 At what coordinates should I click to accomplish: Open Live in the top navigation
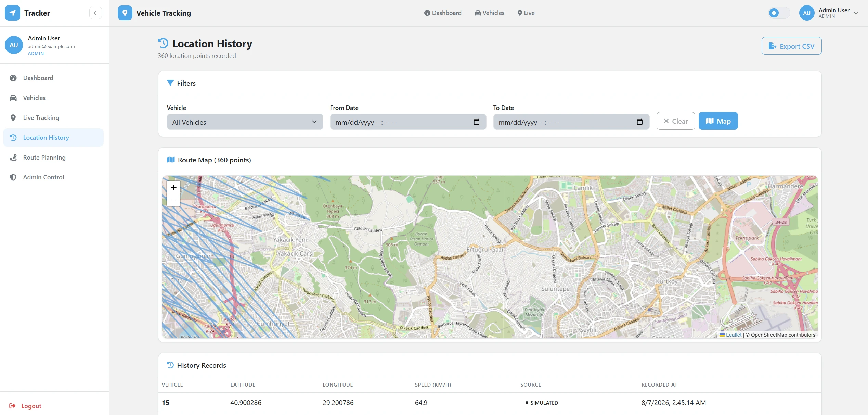point(526,13)
